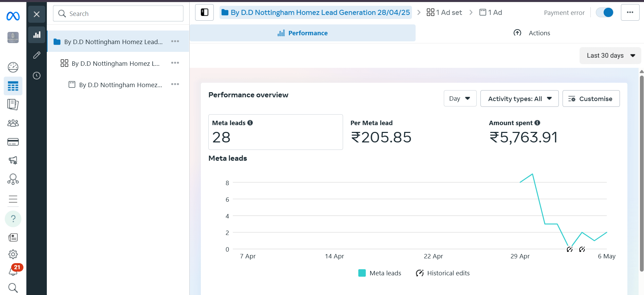Click the Customise button
644x295 pixels.
coord(591,98)
